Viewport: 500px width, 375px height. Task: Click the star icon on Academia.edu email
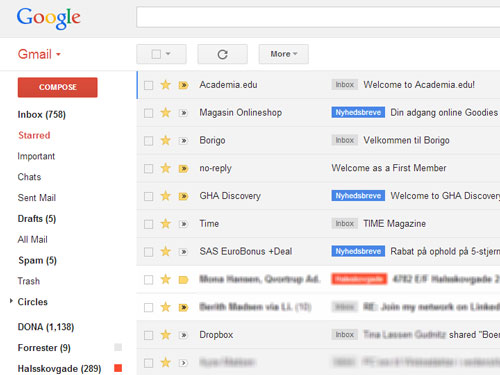click(165, 85)
